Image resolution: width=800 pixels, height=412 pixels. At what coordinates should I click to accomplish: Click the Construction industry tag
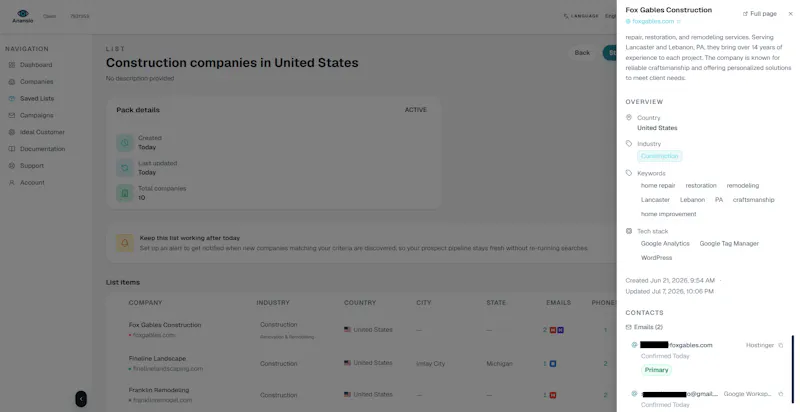(659, 156)
